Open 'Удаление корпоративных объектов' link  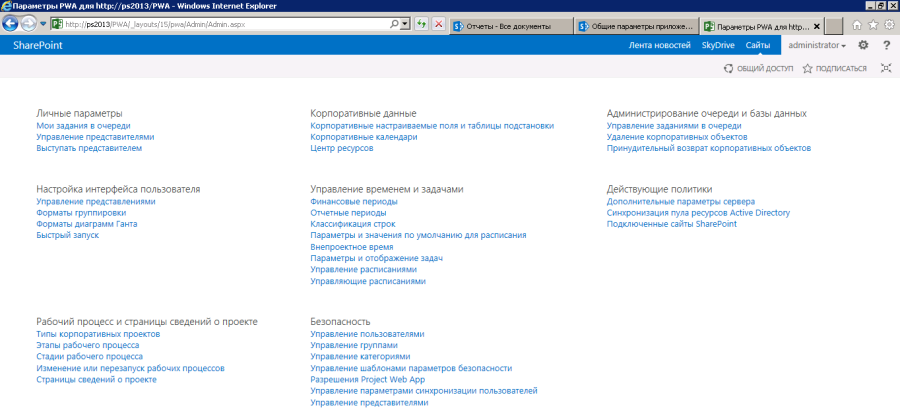(x=677, y=137)
